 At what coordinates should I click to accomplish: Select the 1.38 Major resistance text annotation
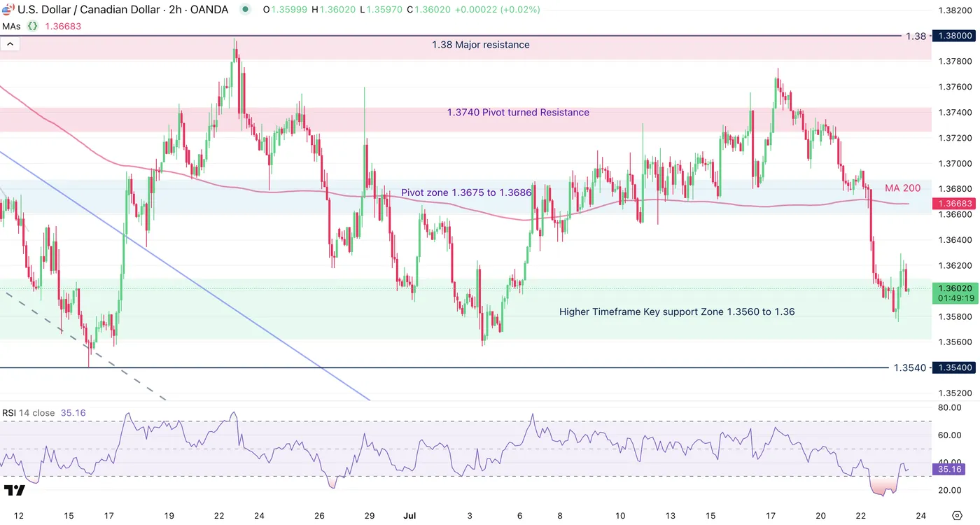[481, 45]
